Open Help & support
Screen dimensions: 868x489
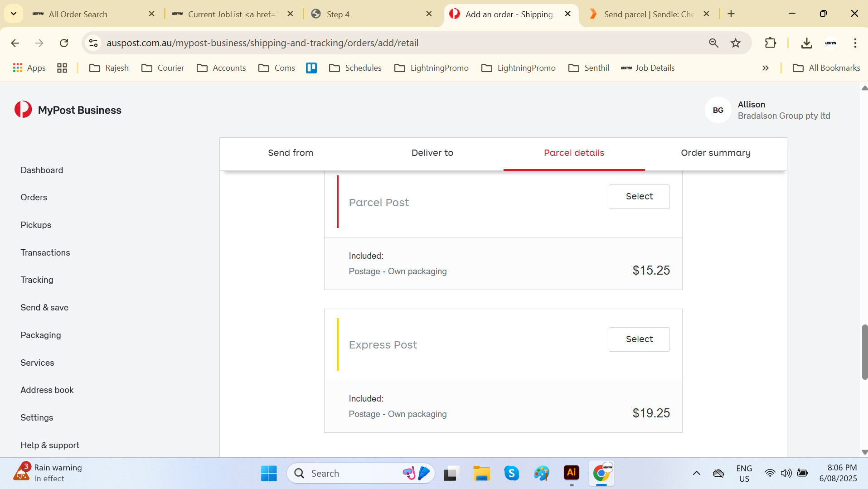[50, 445]
